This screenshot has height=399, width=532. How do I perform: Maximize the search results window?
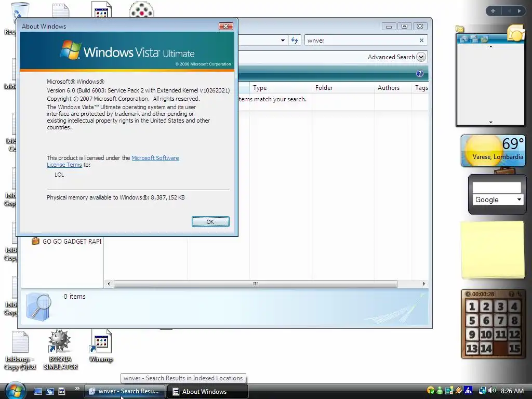(x=404, y=26)
